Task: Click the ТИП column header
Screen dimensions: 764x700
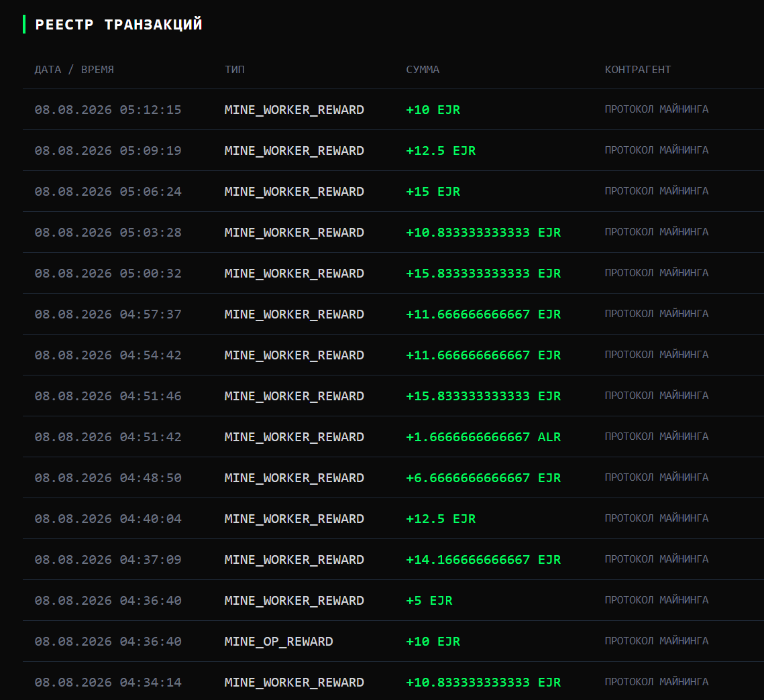Action: coord(235,70)
